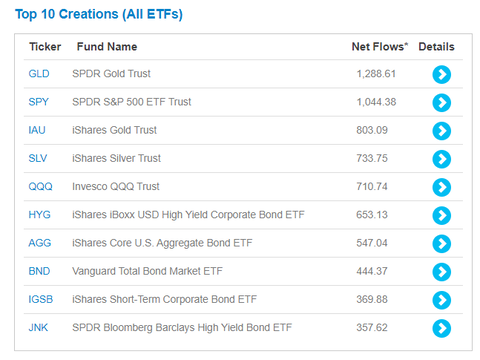This screenshot has width=480, height=360.
Task: Select the AGG ticker link
Action: 40,243
